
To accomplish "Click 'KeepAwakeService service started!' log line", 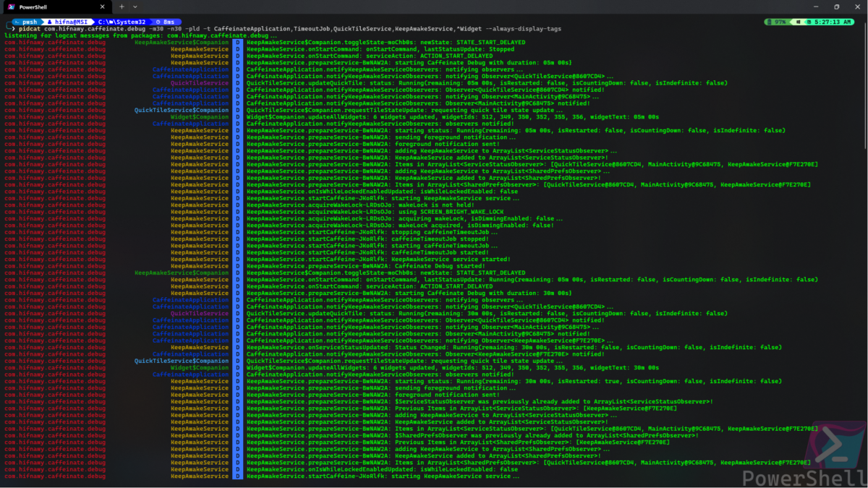I will coord(378,259).
